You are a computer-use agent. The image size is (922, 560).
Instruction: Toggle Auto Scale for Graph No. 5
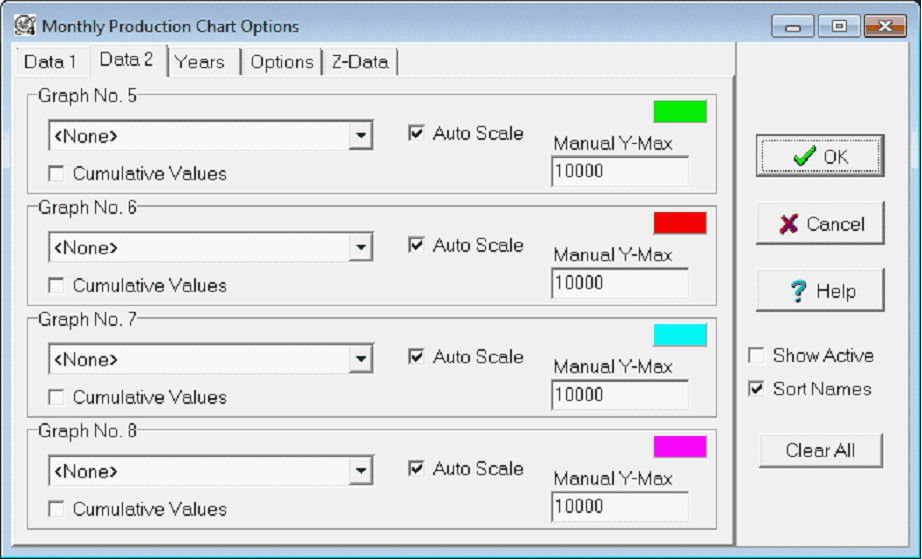[417, 133]
